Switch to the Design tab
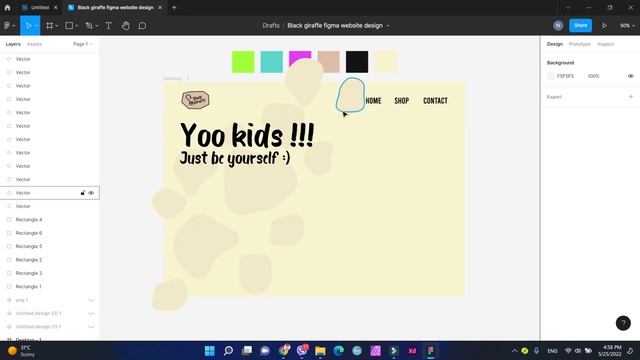The height and width of the screenshot is (360, 640). [555, 44]
